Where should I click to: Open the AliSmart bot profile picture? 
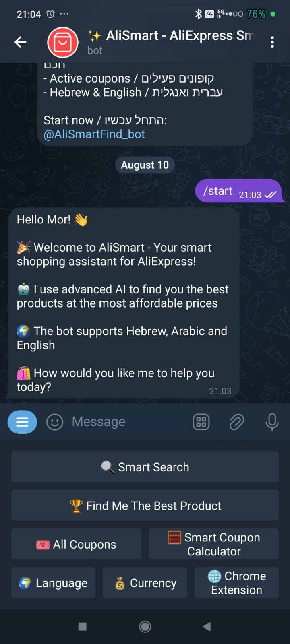[63, 42]
